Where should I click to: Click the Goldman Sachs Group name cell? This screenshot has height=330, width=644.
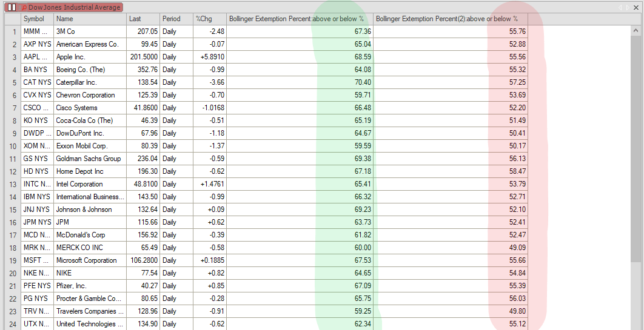click(90, 159)
